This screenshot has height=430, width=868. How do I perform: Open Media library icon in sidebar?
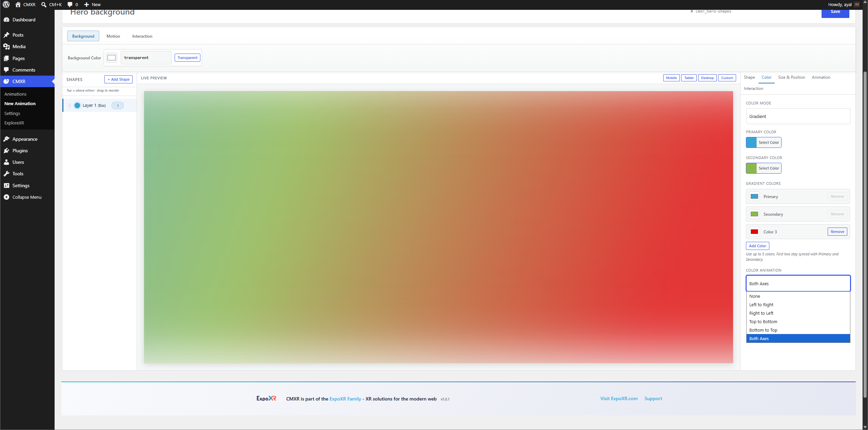(6, 46)
